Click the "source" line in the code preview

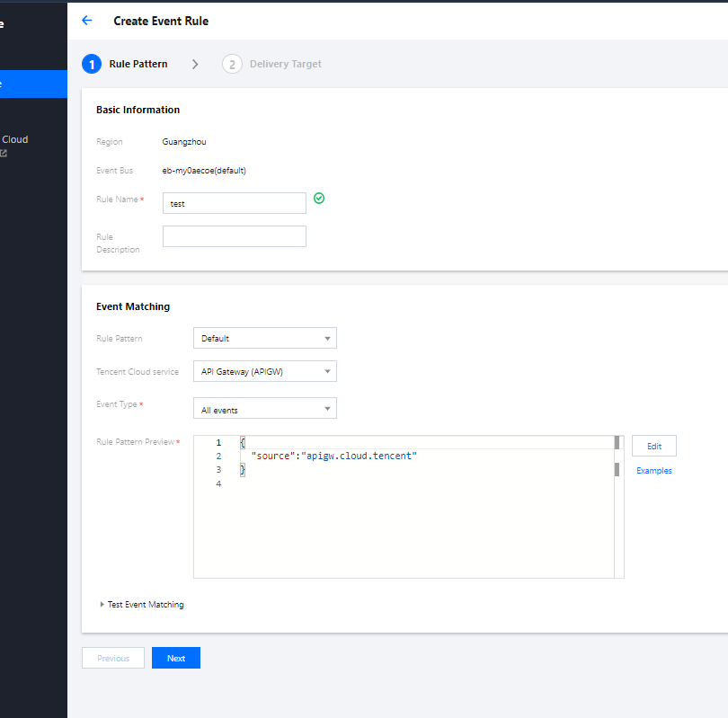[x=334, y=457]
